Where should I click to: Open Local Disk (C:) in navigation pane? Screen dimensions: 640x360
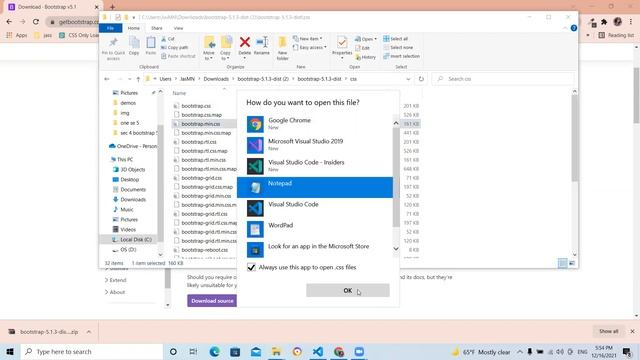tap(136, 240)
